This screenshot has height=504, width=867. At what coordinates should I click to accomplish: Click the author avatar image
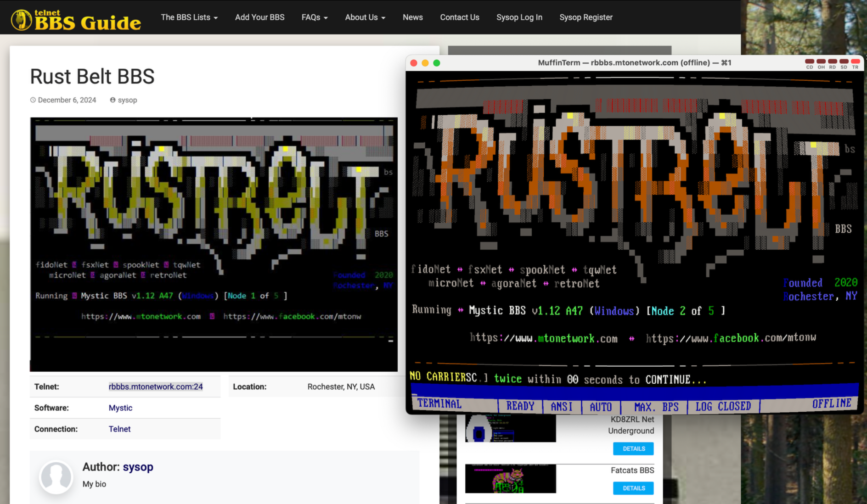click(56, 477)
